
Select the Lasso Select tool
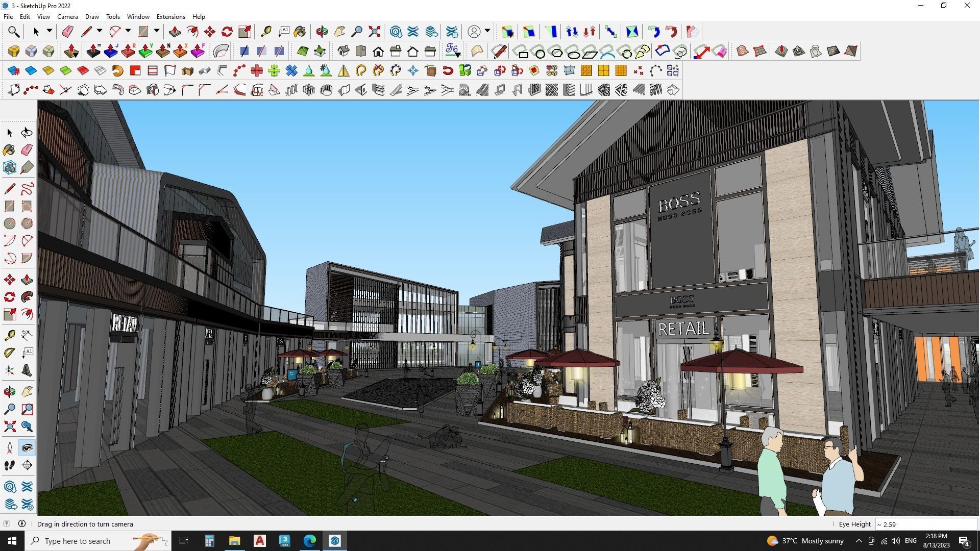(27, 133)
